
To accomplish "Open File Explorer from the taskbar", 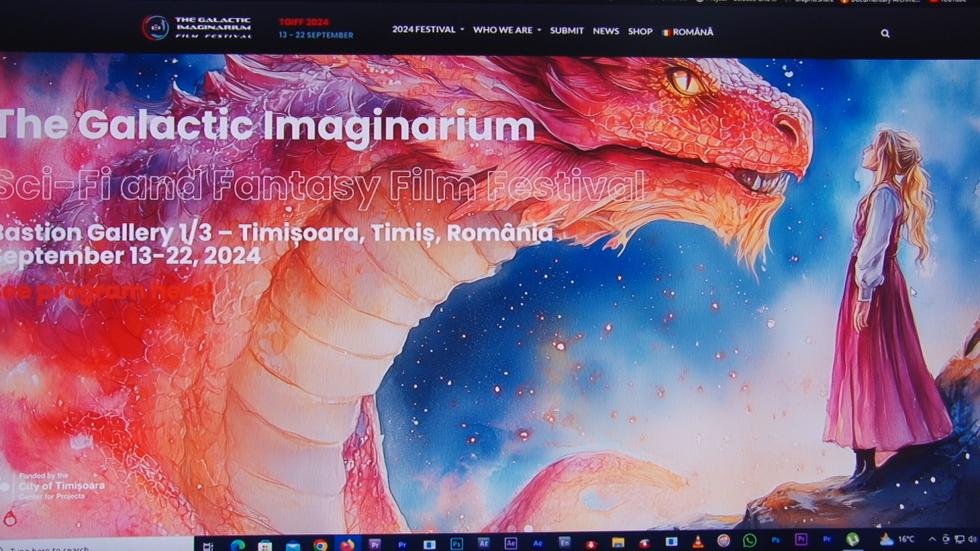I will pyautogui.click(x=618, y=542).
